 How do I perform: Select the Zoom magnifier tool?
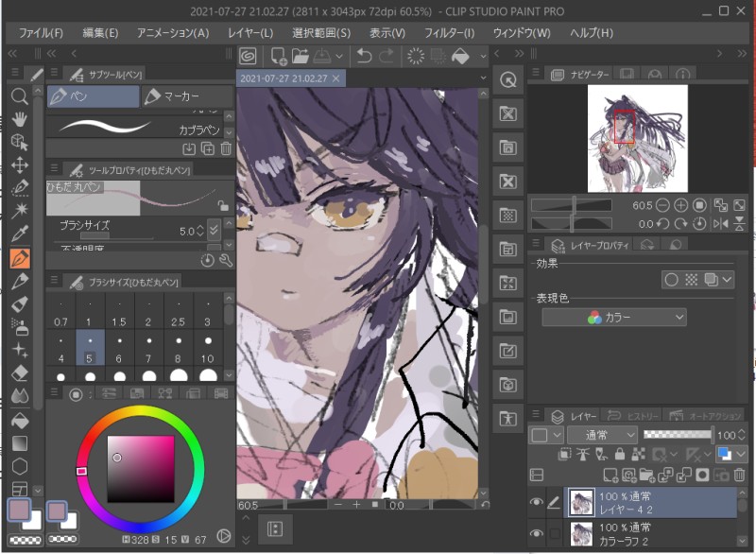click(x=19, y=96)
